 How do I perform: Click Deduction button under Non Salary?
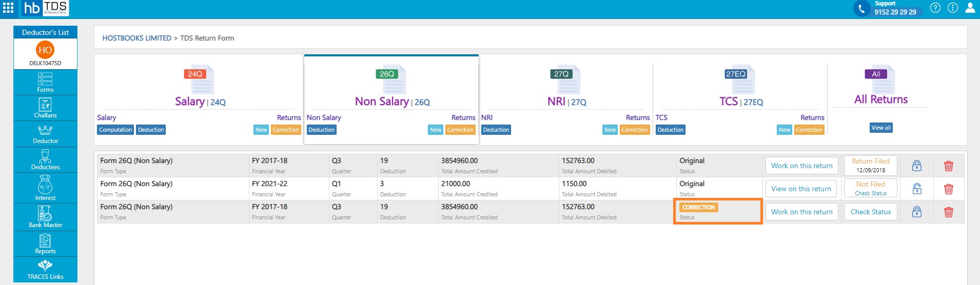[322, 130]
